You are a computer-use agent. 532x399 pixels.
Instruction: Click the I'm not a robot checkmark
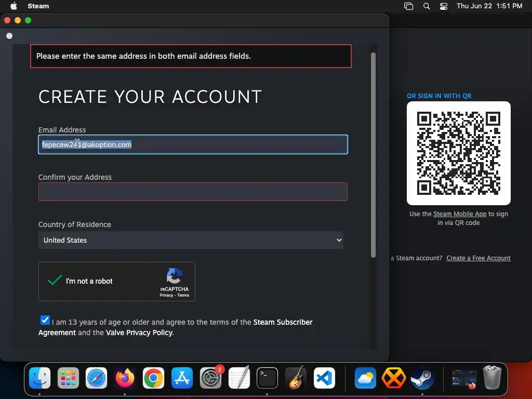pos(55,280)
